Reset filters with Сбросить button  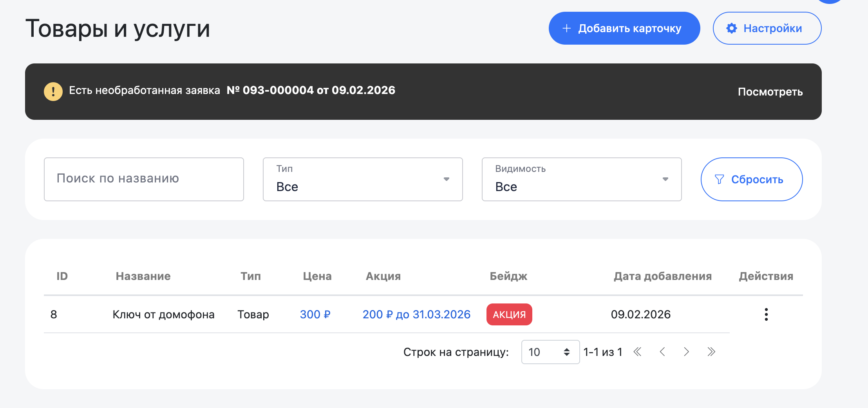(751, 179)
